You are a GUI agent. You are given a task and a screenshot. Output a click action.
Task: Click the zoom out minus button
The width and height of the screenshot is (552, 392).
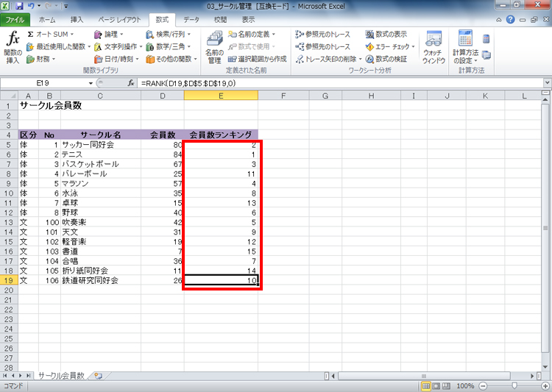[x=484, y=386]
